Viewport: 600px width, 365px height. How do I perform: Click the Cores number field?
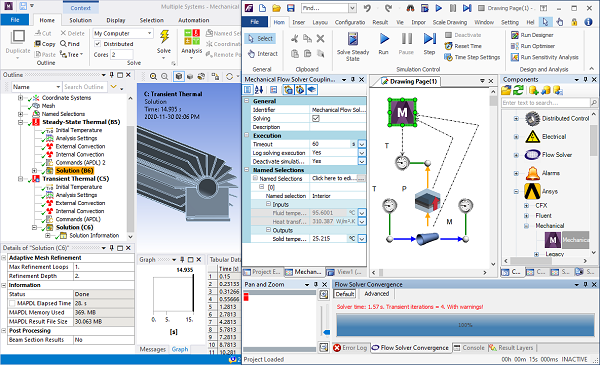[x=122, y=55]
